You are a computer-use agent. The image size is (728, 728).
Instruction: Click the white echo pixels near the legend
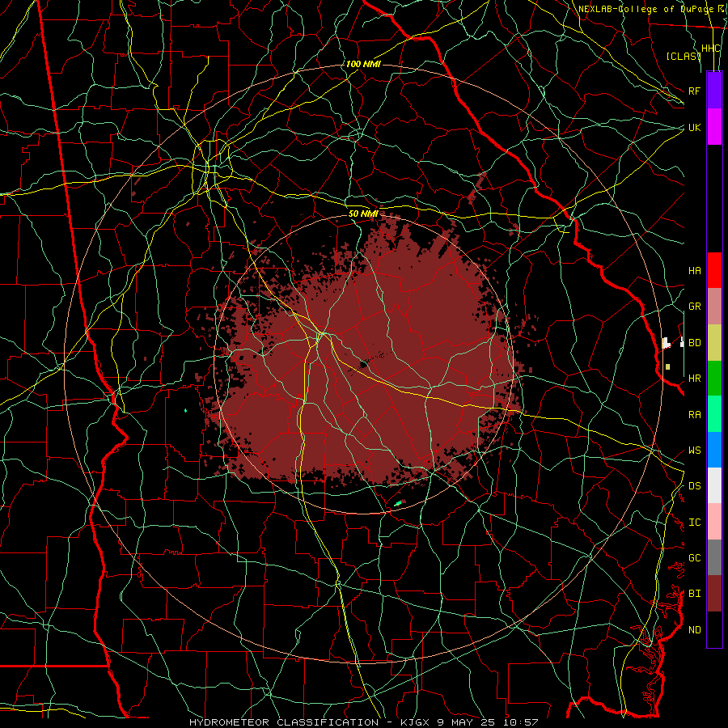point(667,343)
